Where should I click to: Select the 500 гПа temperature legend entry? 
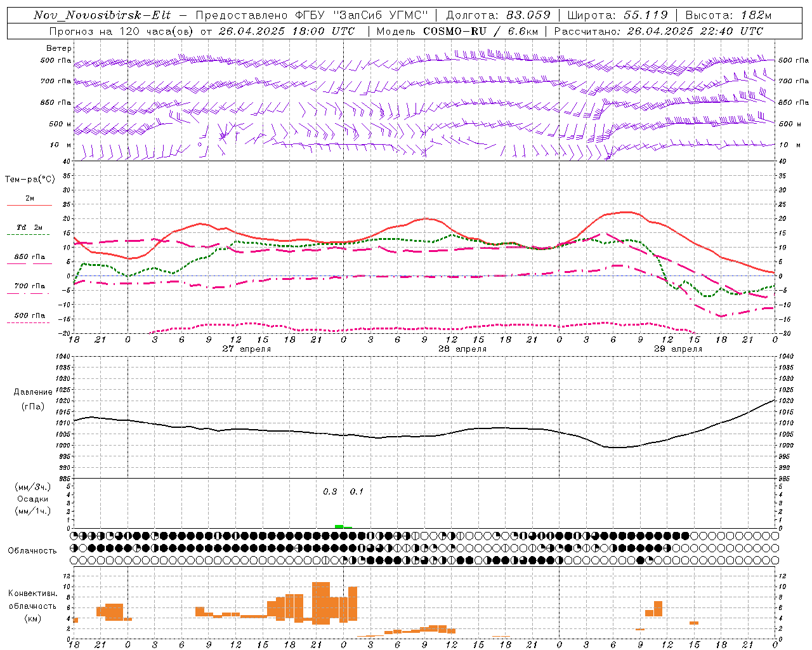pos(30,315)
